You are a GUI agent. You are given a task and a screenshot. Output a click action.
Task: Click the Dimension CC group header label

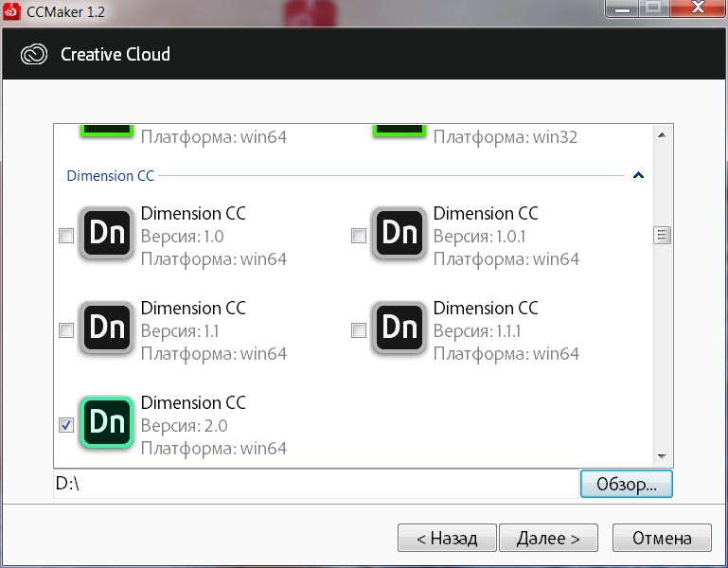111,175
